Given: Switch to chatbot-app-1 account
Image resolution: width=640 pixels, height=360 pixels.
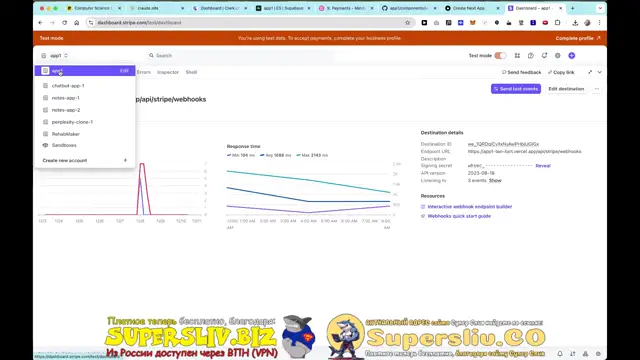Looking at the screenshot, I should pyautogui.click(x=68, y=86).
